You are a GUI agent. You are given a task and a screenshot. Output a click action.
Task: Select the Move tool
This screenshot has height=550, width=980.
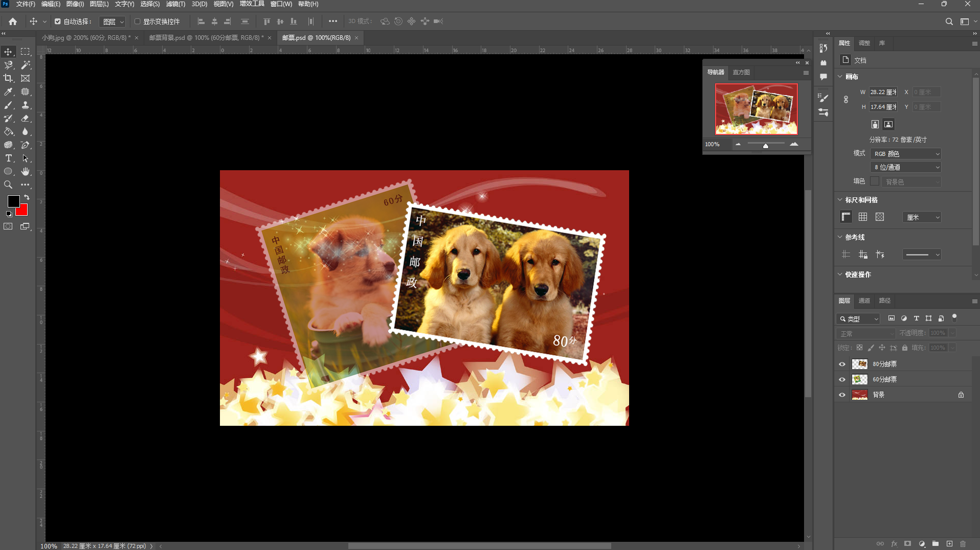(x=8, y=52)
